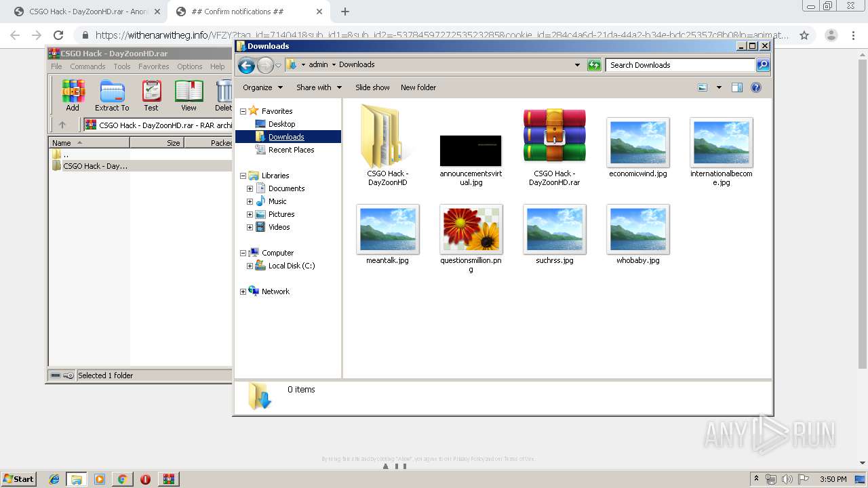Screen dimensions: 868x488
Task: Click Explorer Back navigation button
Action: (246, 65)
